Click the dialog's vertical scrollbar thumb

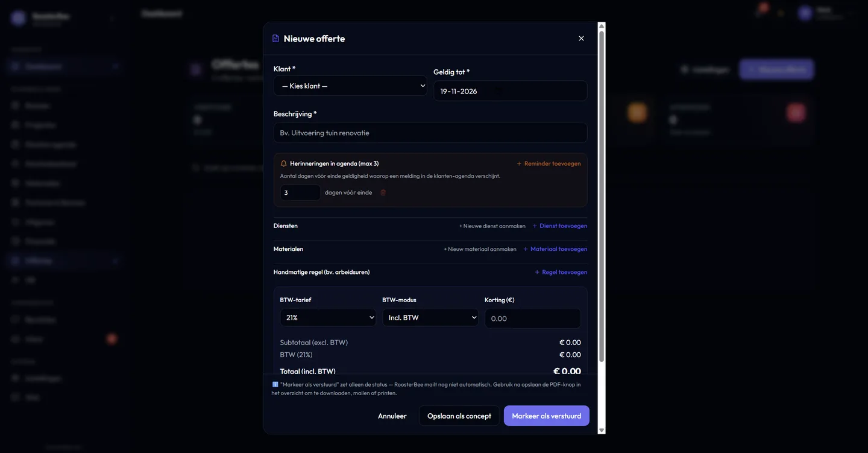[601, 197]
